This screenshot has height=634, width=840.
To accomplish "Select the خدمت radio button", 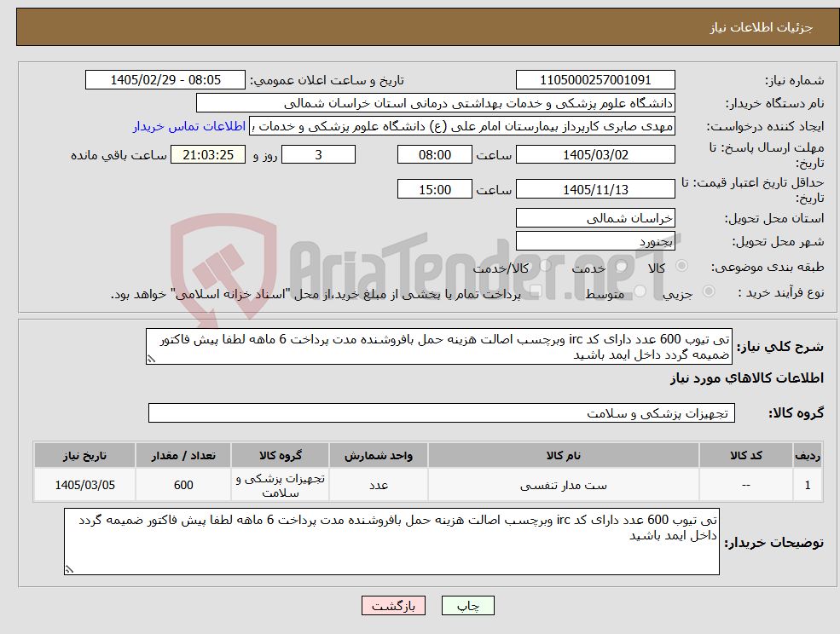I will pyautogui.click(x=622, y=266).
